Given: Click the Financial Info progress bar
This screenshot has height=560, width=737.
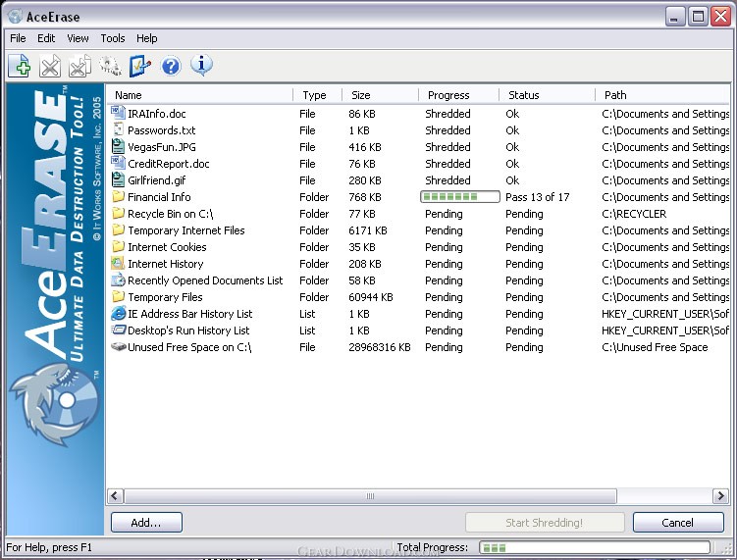Looking at the screenshot, I should (x=459, y=197).
